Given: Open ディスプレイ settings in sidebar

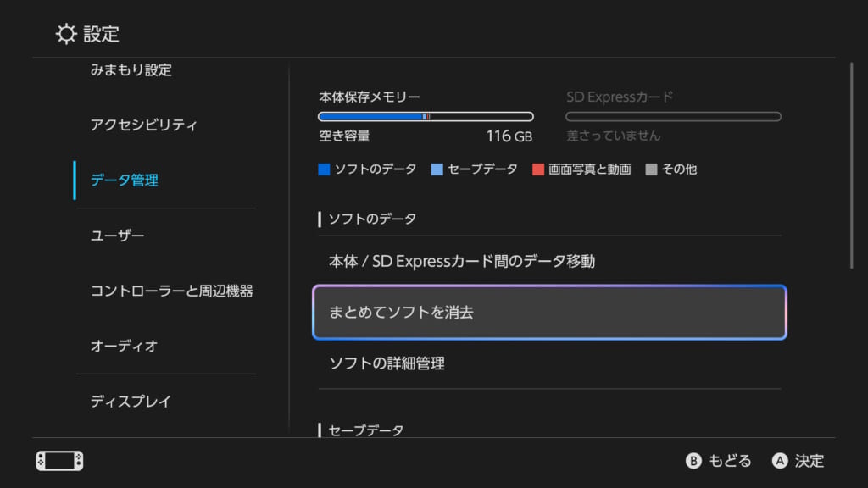Looking at the screenshot, I should click(x=131, y=402).
